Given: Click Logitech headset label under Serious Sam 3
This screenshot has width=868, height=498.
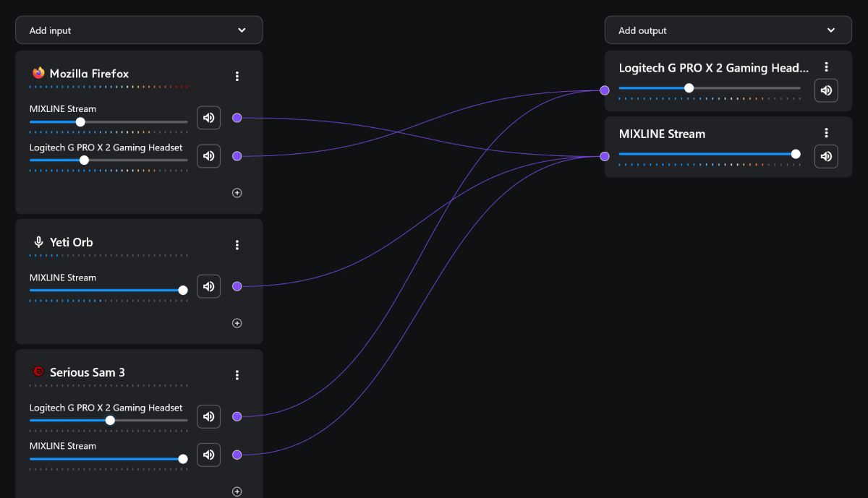Looking at the screenshot, I should pos(106,408).
